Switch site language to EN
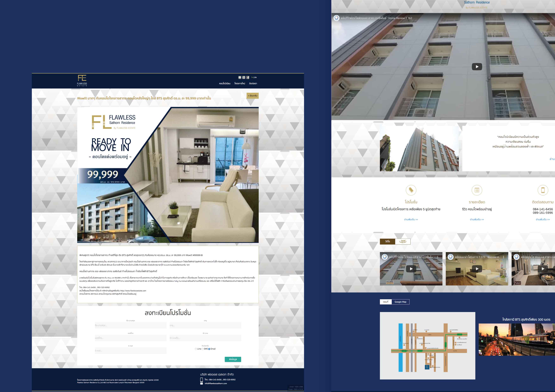555x392 pixels. coord(256,77)
